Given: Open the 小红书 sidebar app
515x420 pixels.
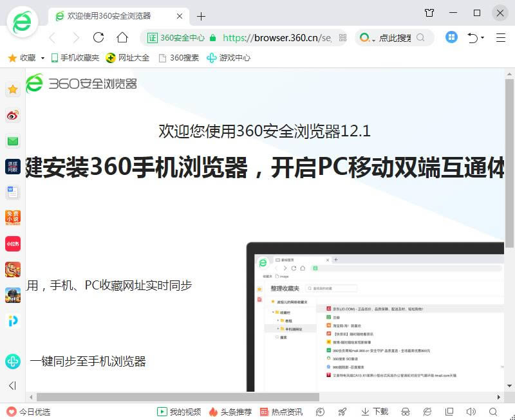Looking at the screenshot, I should click(x=13, y=244).
